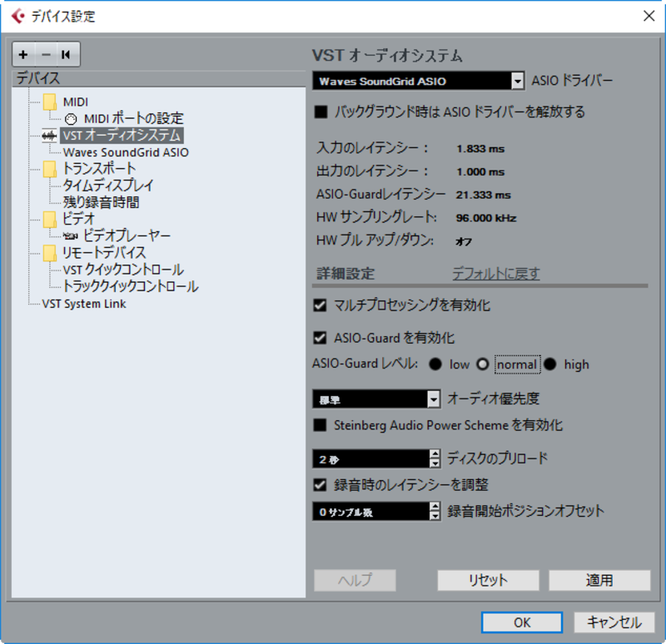666x644 pixels.
Task: Select VST クイックコントロール tree item
Action: point(123,270)
